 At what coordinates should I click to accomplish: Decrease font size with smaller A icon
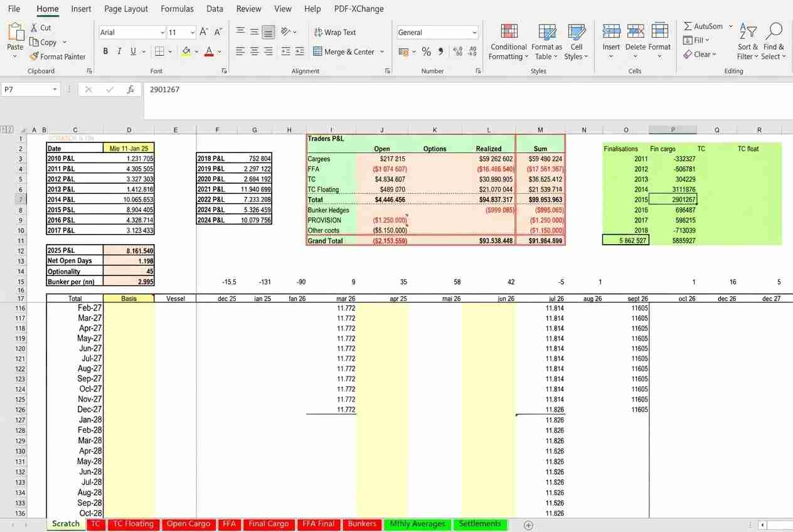[x=218, y=32]
